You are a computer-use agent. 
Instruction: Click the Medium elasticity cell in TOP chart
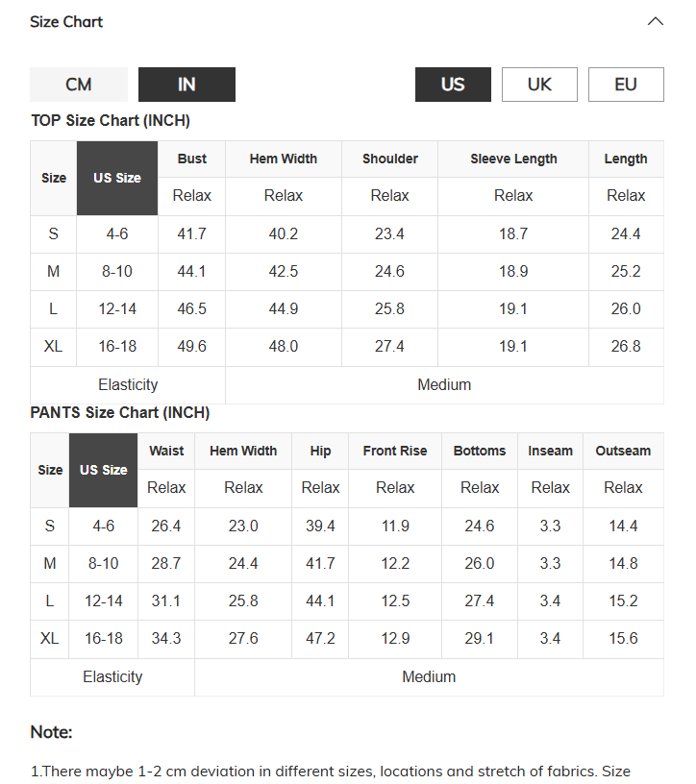coord(444,385)
